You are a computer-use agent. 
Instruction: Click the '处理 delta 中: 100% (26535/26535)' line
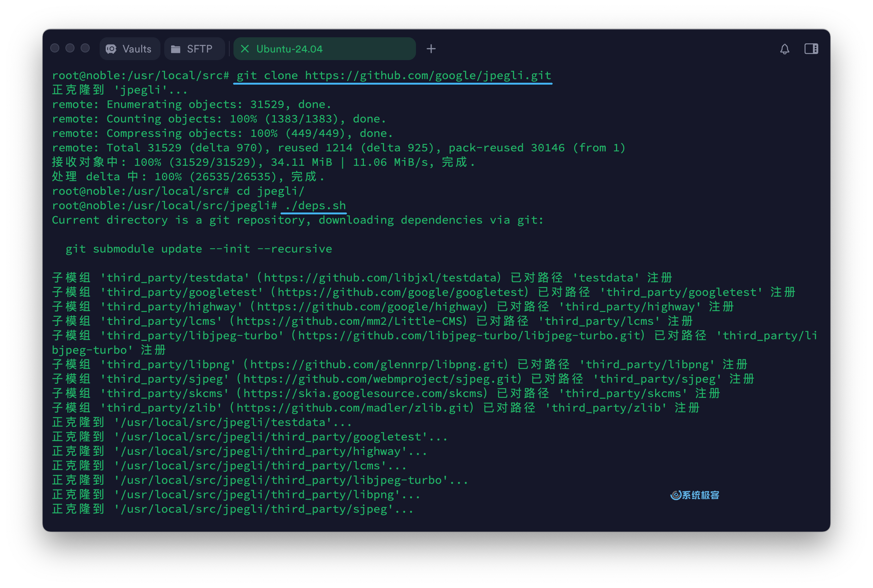coord(188,176)
